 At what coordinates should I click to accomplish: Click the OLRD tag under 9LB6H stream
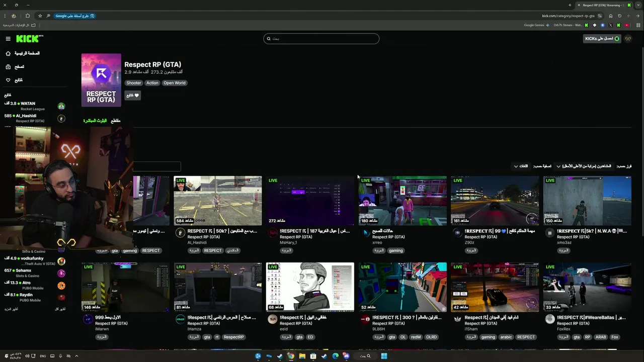(x=431, y=337)
